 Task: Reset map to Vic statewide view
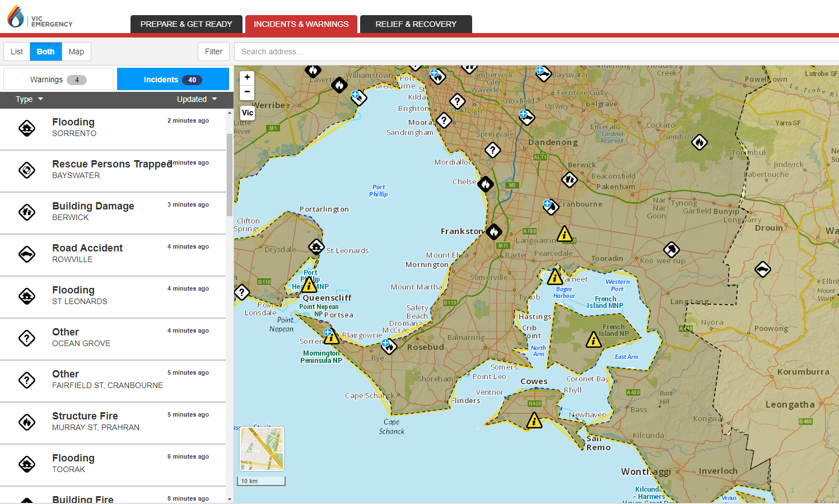(x=247, y=113)
